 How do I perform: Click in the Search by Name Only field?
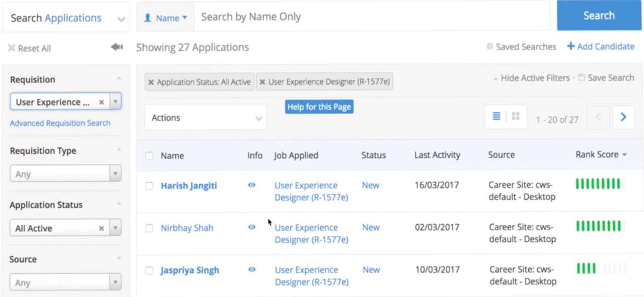372,17
